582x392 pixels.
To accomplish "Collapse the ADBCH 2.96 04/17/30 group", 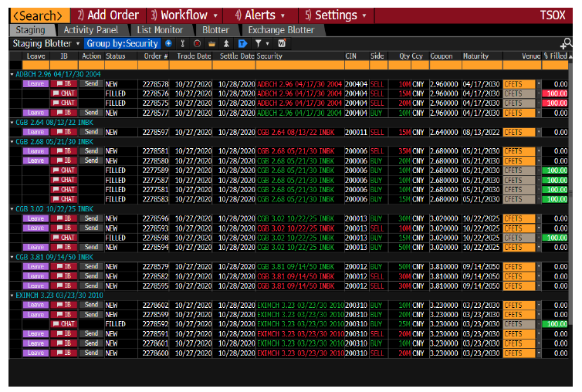I will tap(12, 73).
